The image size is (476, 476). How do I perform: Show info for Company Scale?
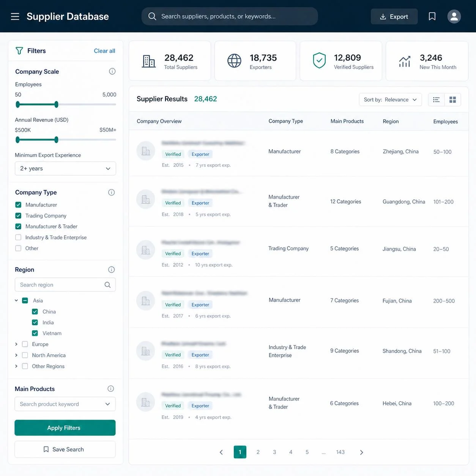pyautogui.click(x=112, y=71)
